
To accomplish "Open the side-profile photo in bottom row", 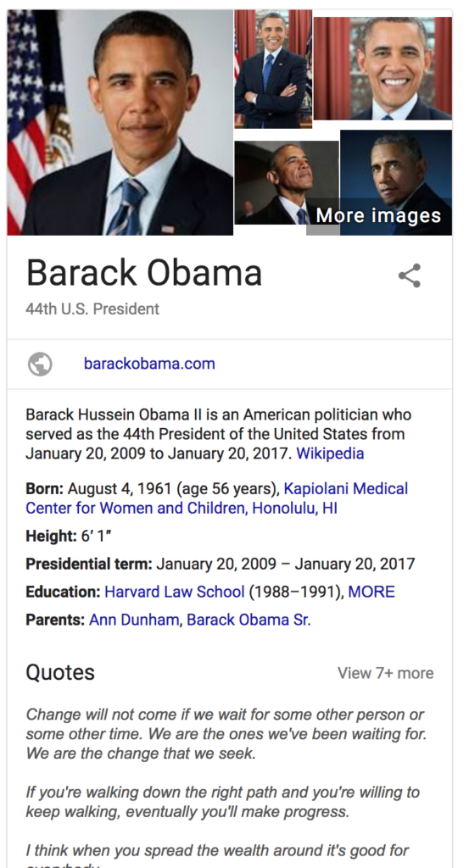I will pyautogui.click(x=287, y=183).
